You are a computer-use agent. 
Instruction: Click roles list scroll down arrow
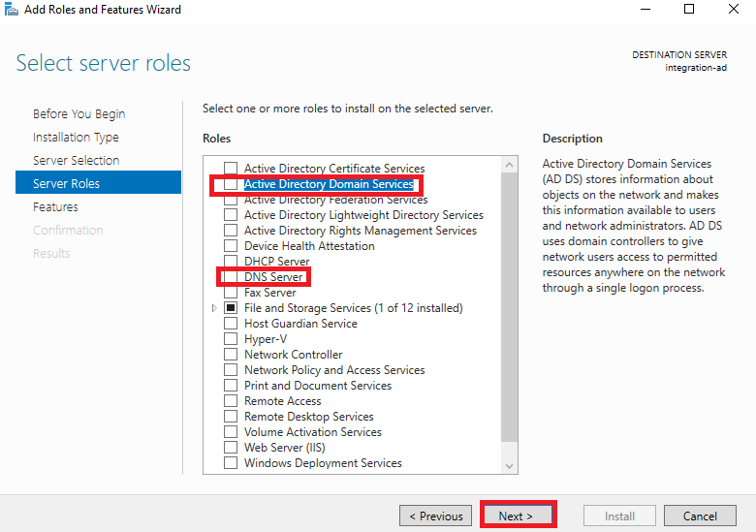pos(509,466)
